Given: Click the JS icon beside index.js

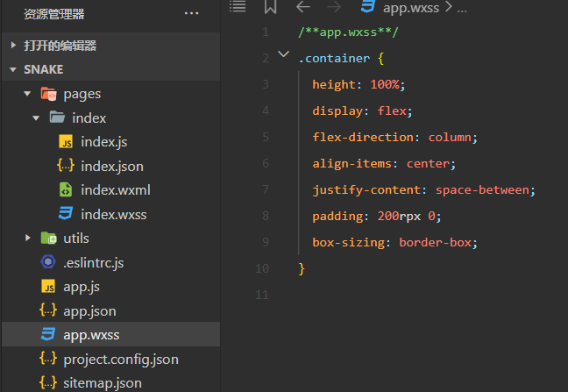Looking at the screenshot, I should [66, 142].
